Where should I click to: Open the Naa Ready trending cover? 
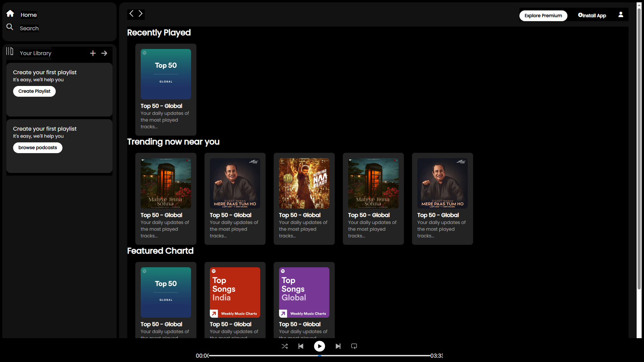[x=304, y=183]
